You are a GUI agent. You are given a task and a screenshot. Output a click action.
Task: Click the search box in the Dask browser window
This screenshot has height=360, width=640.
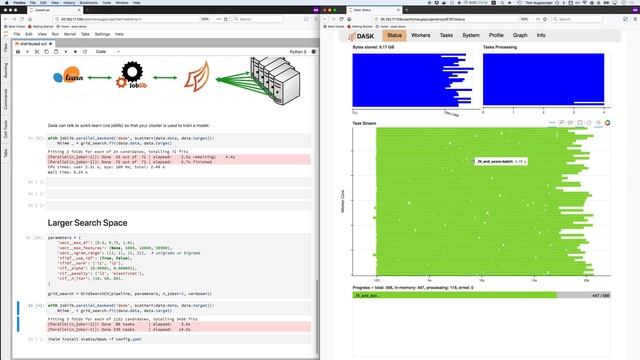tap(577, 19)
